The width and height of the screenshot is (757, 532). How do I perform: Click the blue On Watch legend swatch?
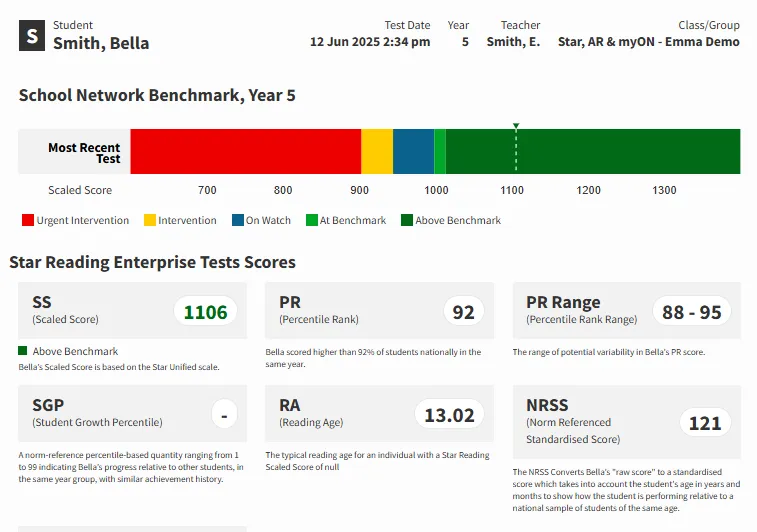pyautogui.click(x=238, y=220)
